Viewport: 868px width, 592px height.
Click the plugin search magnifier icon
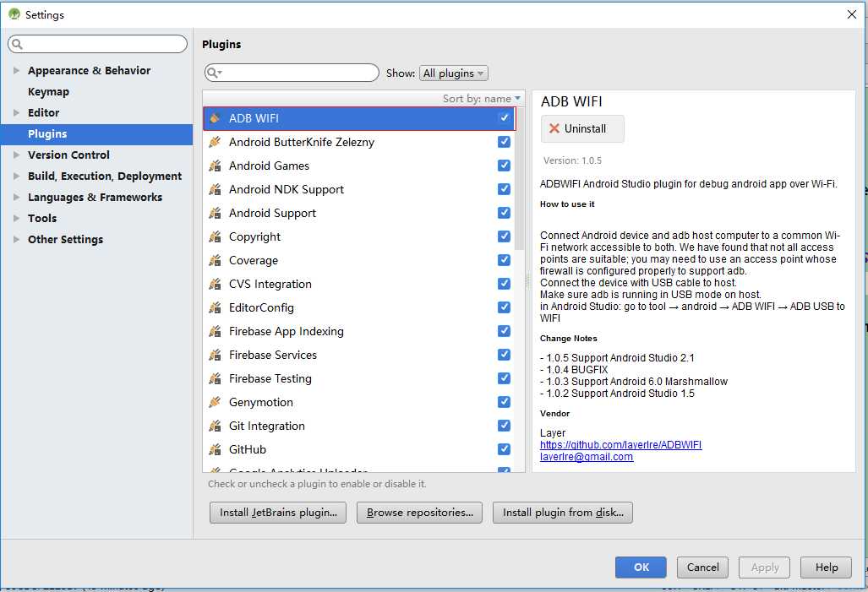213,73
